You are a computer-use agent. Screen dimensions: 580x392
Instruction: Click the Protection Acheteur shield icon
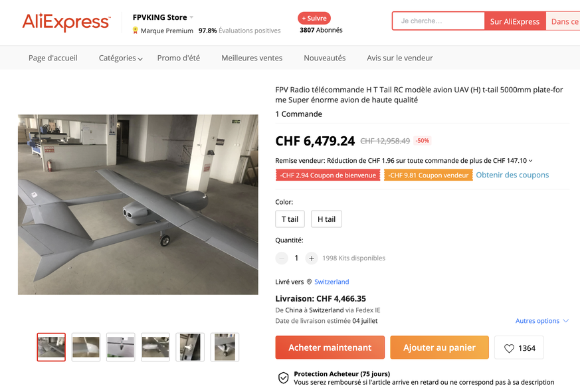coord(284,377)
